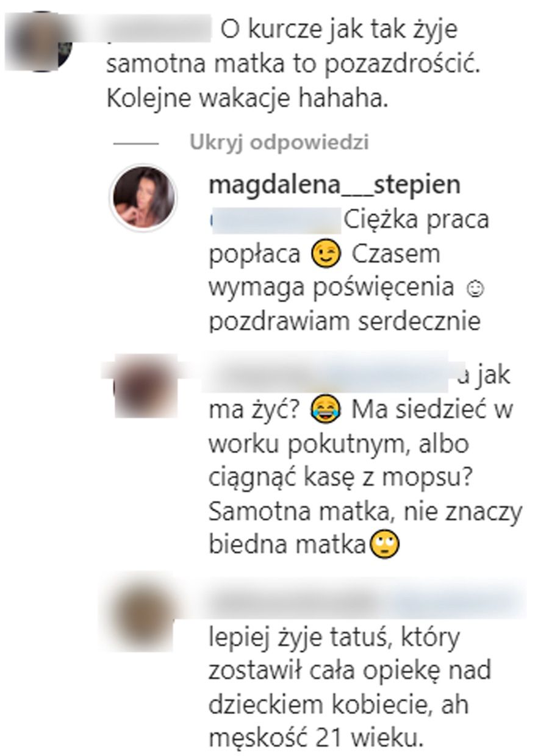
Task: Collapse replies via Ukryj odpowiedzi
Action: point(279,143)
